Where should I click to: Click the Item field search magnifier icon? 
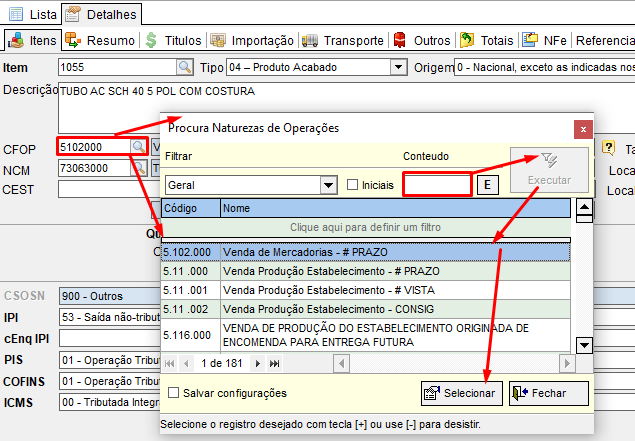coord(185,67)
